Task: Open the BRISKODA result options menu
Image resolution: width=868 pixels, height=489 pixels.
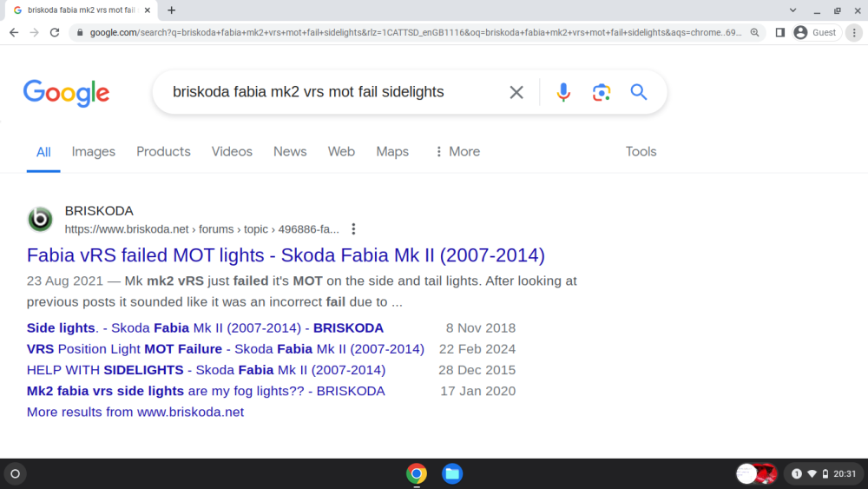Action: [353, 229]
